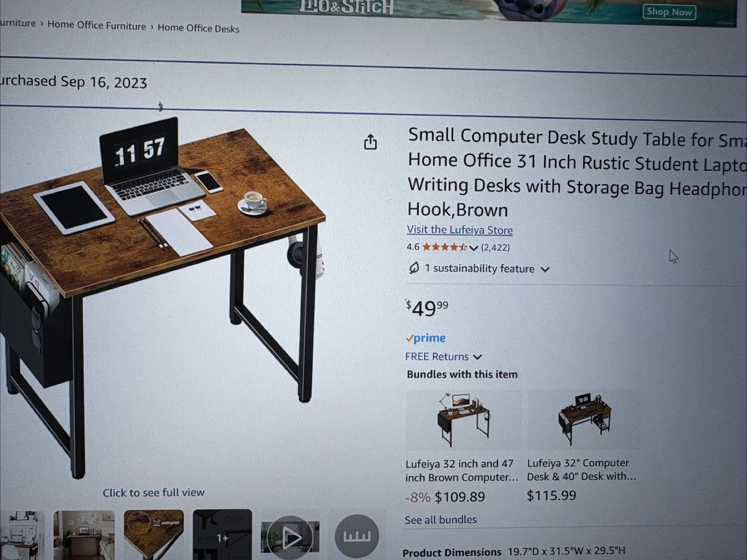Open Home Office Desks breadcrumb

point(198,28)
